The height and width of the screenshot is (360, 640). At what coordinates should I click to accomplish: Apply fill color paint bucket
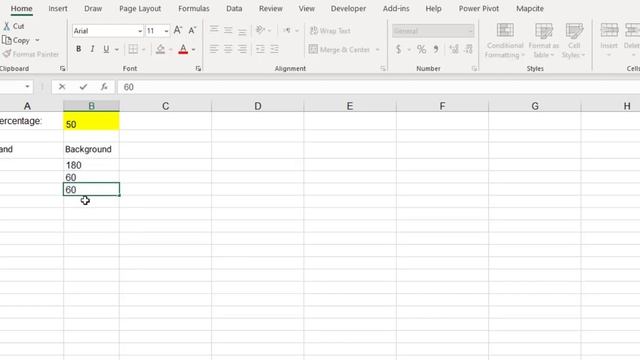160,49
